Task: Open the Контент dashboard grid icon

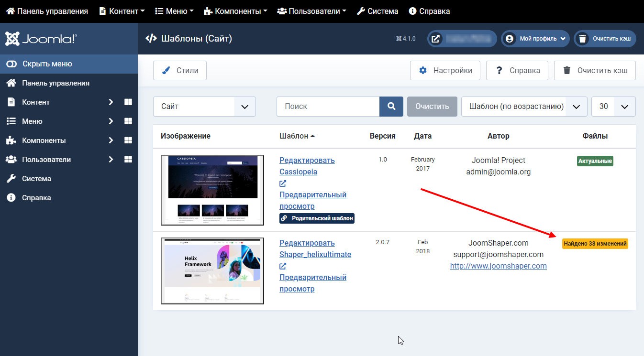Action: (x=128, y=102)
